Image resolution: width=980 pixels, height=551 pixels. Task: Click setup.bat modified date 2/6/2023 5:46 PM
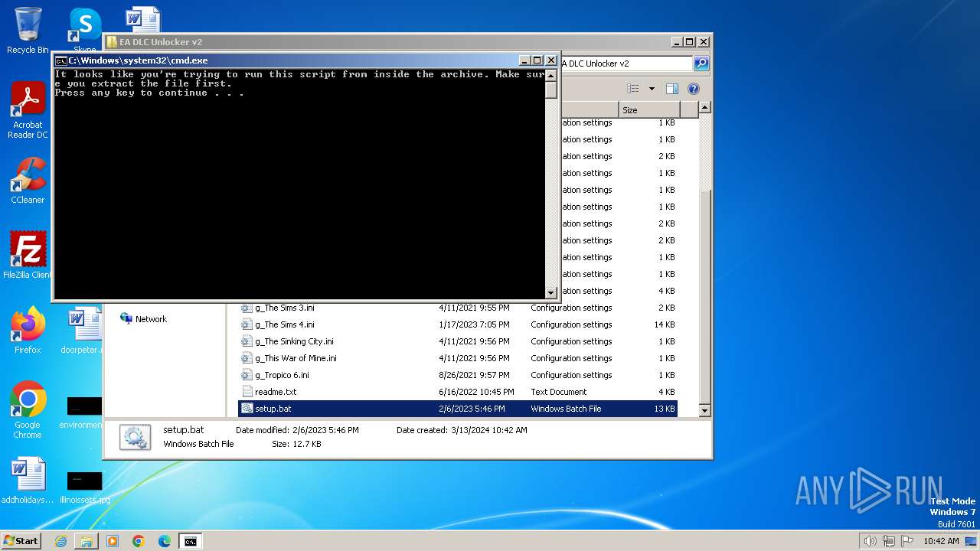click(472, 409)
